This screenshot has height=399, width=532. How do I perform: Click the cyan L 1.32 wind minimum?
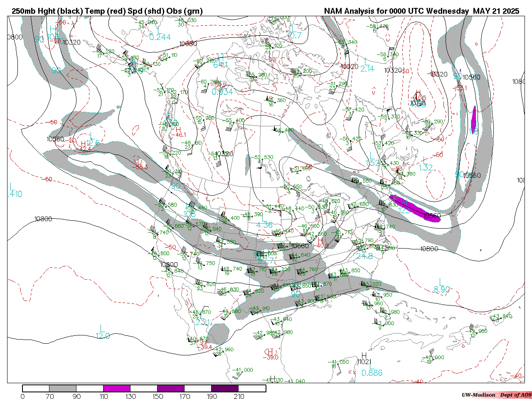pyautogui.click(x=425, y=165)
